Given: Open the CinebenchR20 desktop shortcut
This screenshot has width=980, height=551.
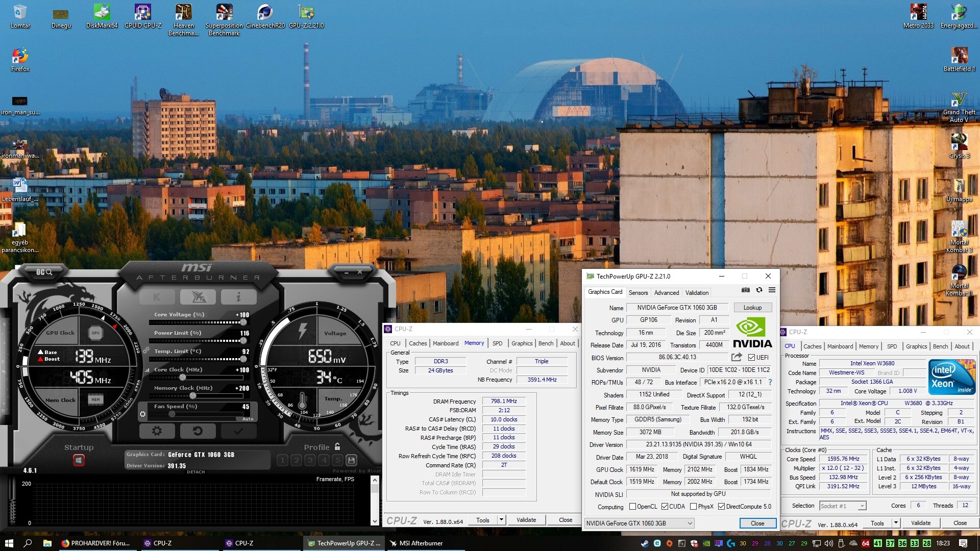Looking at the screenshot, I should pyautogui.click(x=265, y=16).
